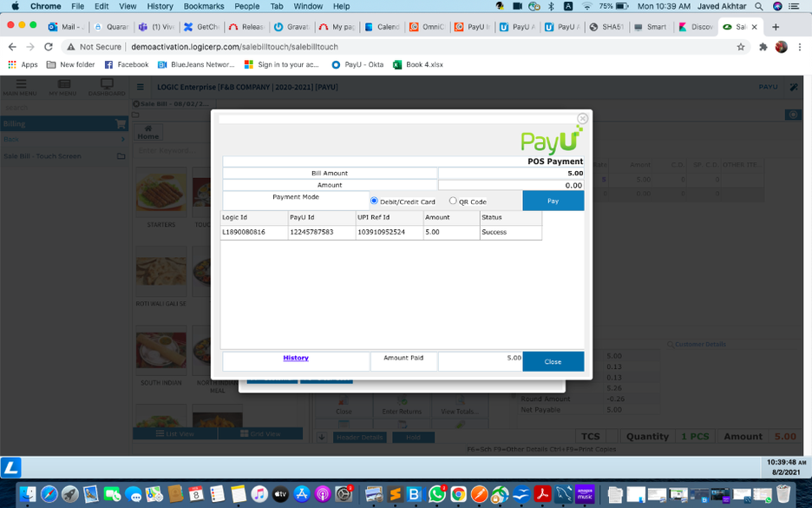Open a new Chrome tab
The height and width of the screenshot is (508, 812).
(776, 27)
